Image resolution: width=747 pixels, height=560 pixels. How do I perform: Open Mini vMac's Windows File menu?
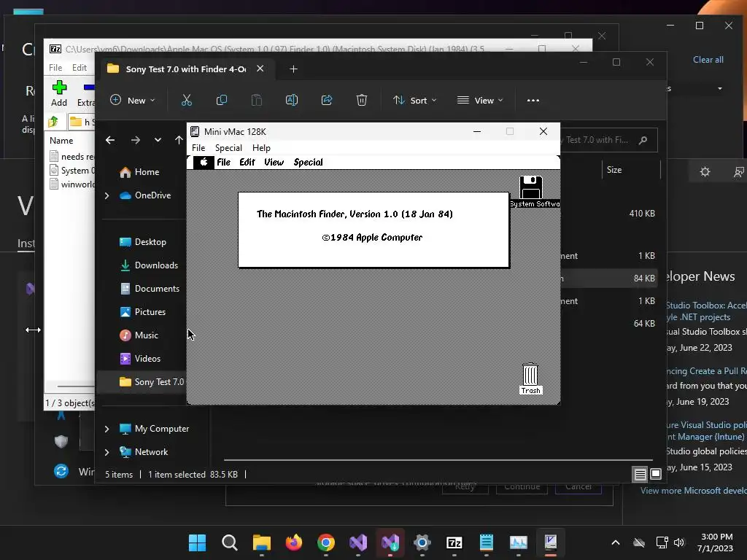(x=198, y=147)
